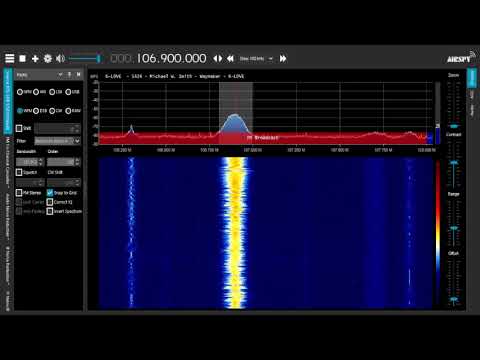The height and width of the screenshot is (360, 480).
Task: Open the Filter type dropdown
Action: coord(57,141)
